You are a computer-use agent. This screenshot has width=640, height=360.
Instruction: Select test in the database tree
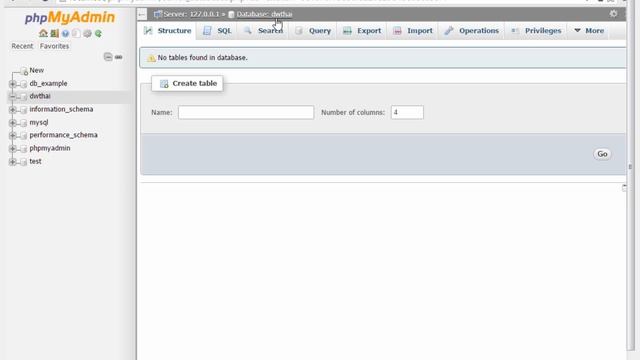(x=35, y=161)
